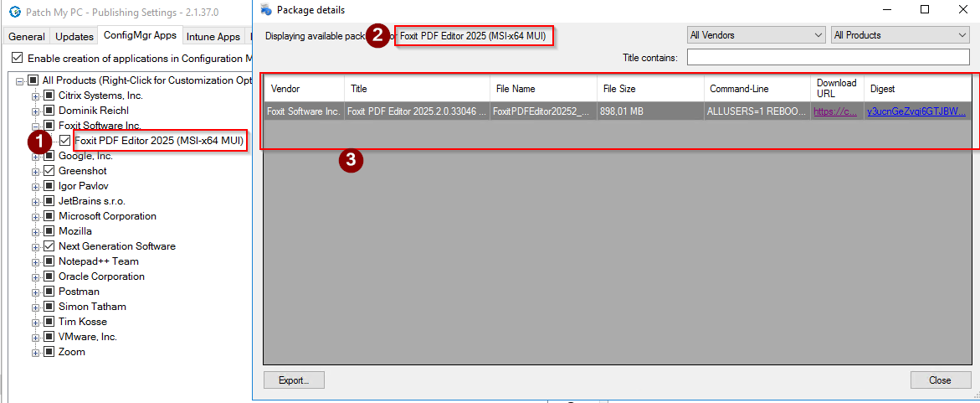Click the Patch My PC app icon
Screen dimensions: 980x403
pos(14,13)
